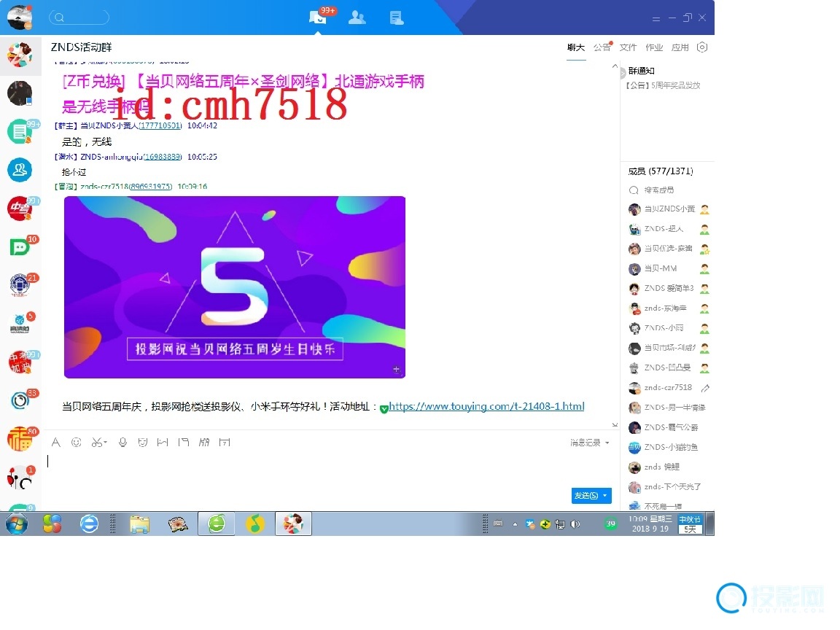Select member 当贝-MM
The height and width of the screenshot is (630, 840).
click(669, 268)
